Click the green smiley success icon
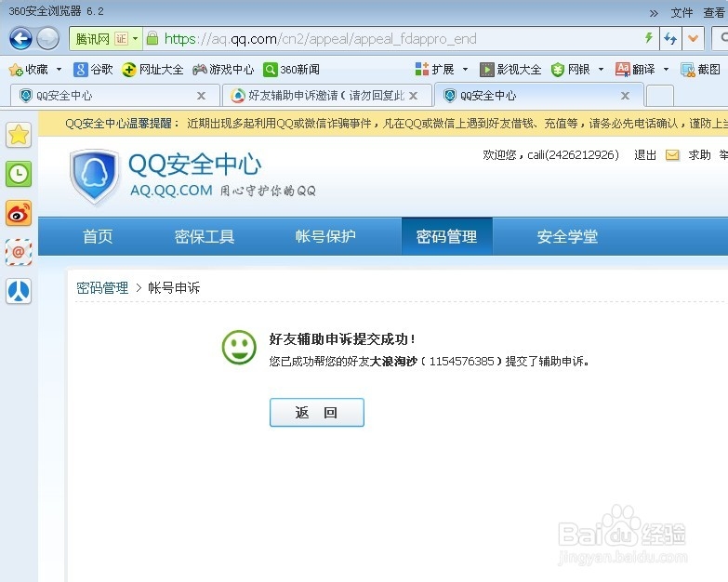This screenshot has height=582, width=728. click(239, 347)
